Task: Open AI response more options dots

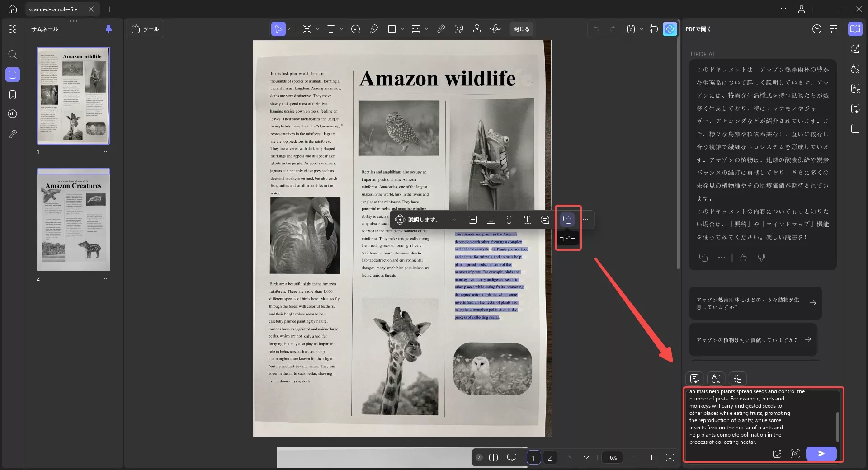Action: pyautogui.click(x=722, y=258)
